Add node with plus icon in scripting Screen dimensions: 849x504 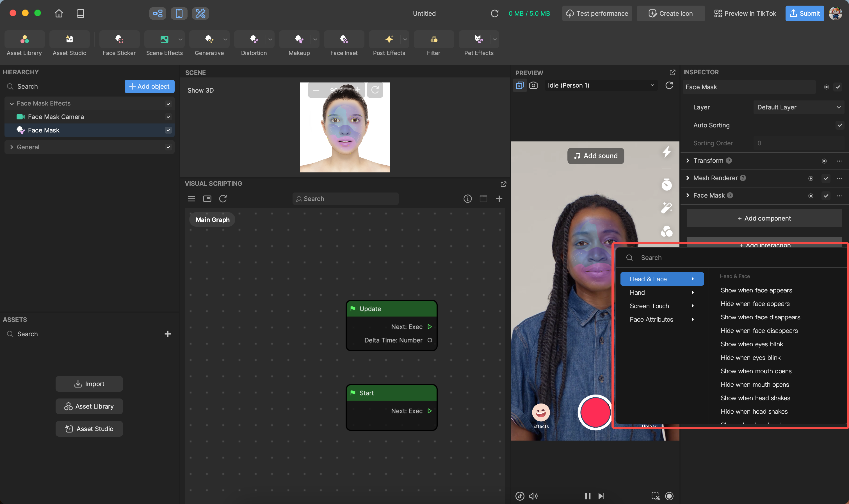tap(499, 199)
